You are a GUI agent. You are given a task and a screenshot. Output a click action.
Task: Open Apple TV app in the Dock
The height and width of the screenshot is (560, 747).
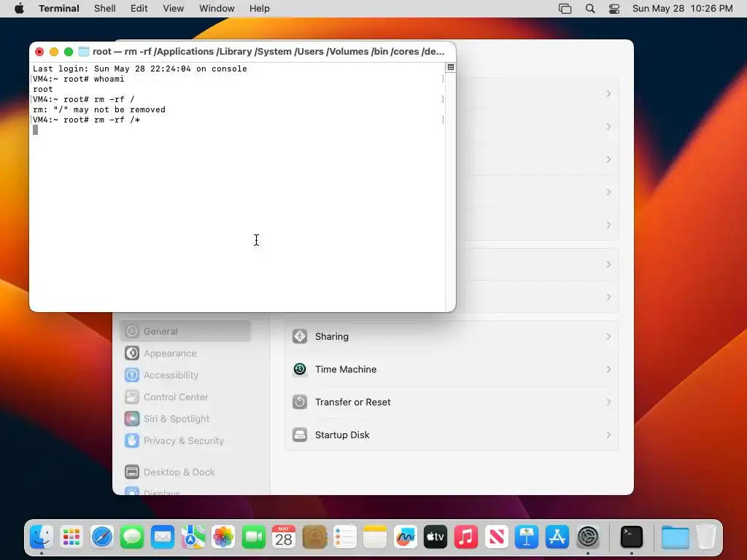[x=436, y=537]
